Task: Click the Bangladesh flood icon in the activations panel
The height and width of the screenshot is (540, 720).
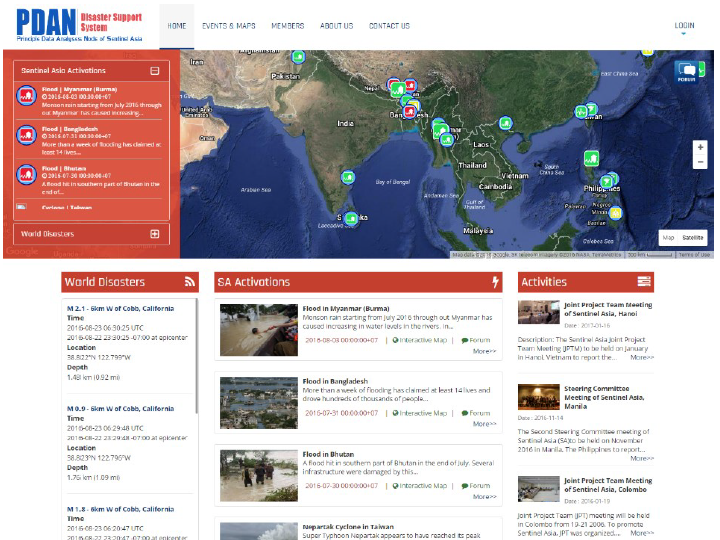Action: pos(26,136)
